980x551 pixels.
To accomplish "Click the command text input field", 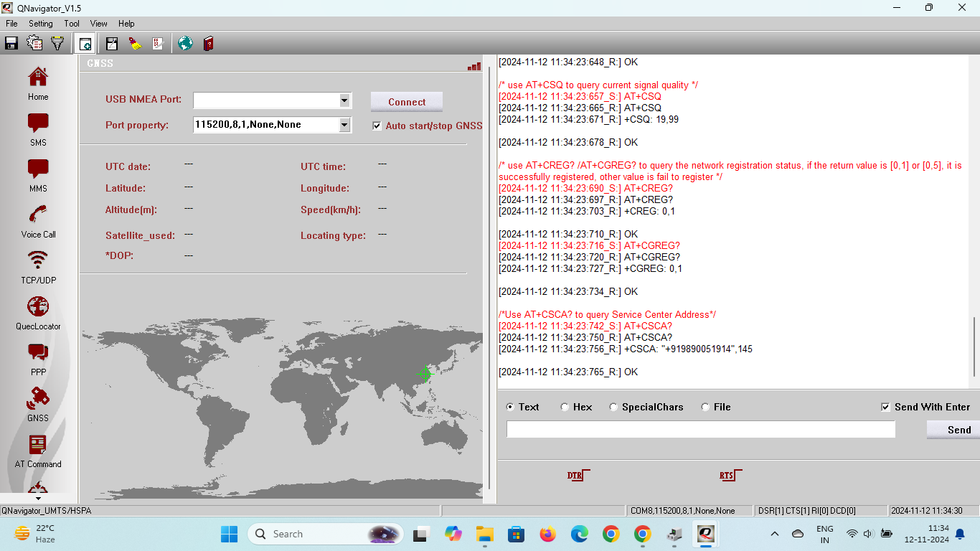I will point(700,429).
